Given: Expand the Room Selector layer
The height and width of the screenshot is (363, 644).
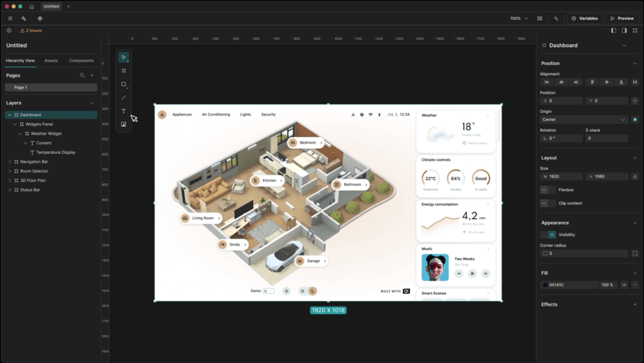Looking at the screenshot, I should pos(10,171).
